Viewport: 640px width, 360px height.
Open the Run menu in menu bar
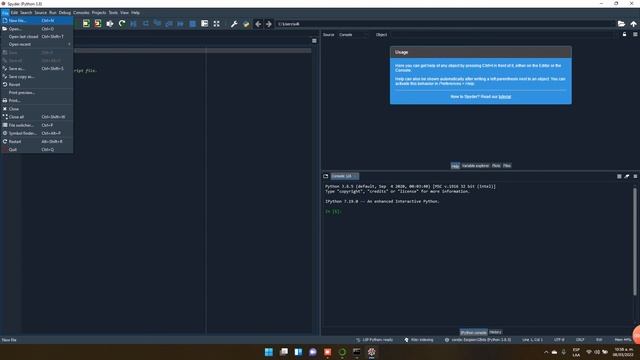point(53,13)
